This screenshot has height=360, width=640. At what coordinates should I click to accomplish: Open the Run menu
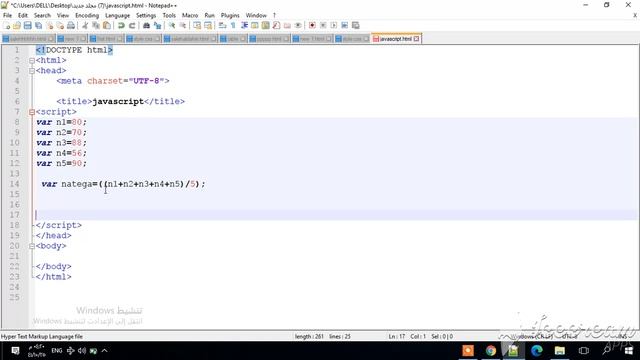(209, 15)
